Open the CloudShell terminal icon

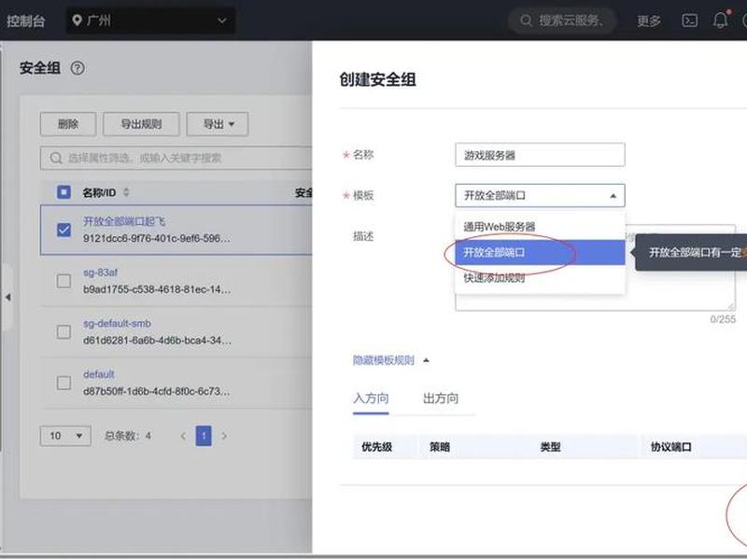click(689, 21)
